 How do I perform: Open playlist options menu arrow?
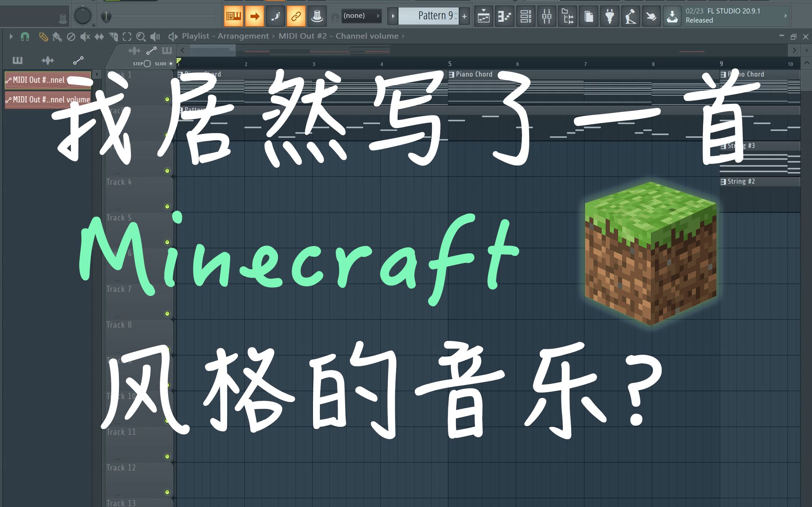click(x=11, y=36)
